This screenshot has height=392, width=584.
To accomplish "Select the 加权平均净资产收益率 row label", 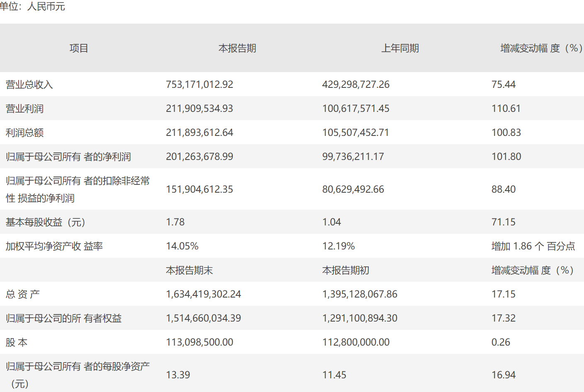I will 54,246.
